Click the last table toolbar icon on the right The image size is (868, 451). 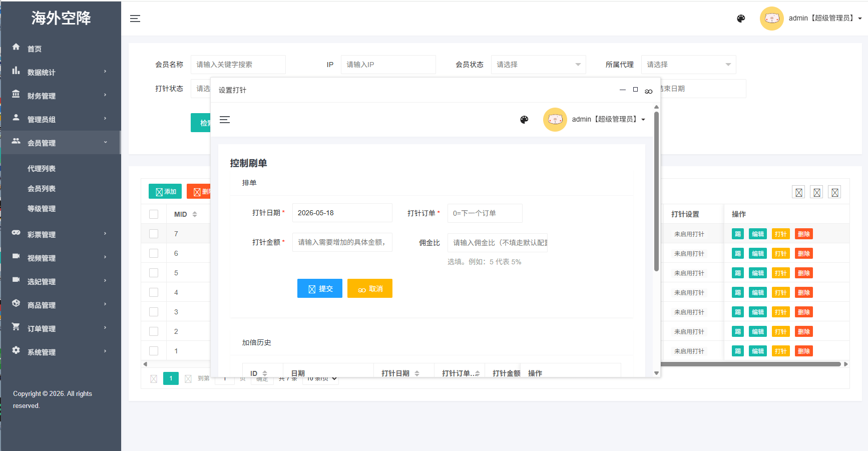point(835,192)
